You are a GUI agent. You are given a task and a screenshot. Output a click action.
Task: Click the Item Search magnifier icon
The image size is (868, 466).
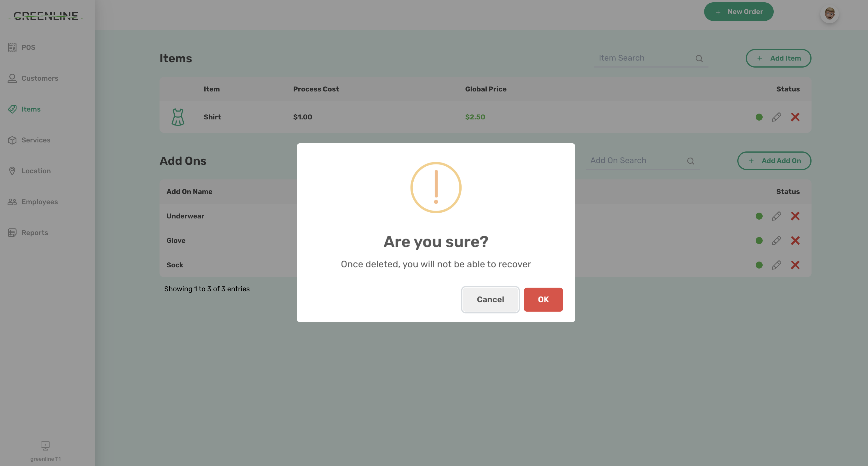tap(699, 58)
